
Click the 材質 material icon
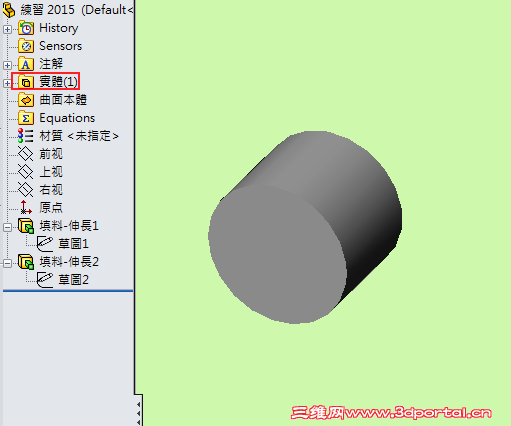pyautogui.click(x=26, y=136)
